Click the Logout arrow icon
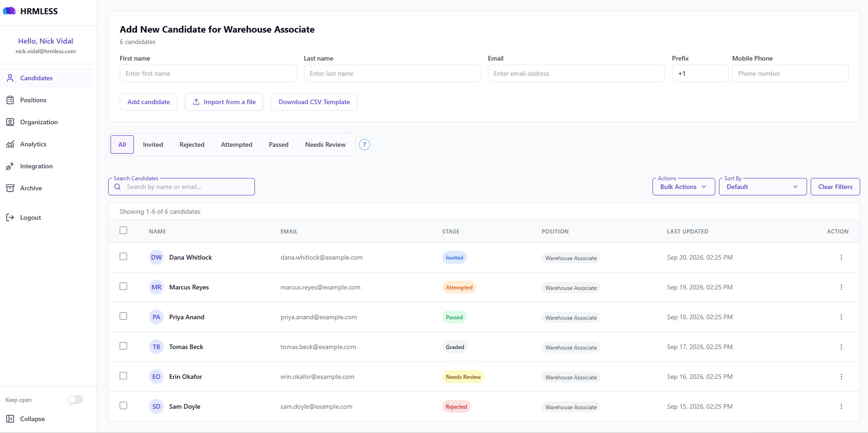This screenshot has width=868, height=433. 10,217
